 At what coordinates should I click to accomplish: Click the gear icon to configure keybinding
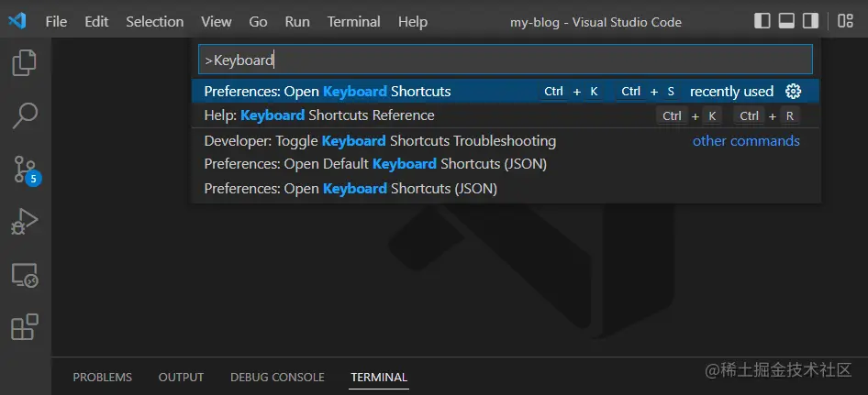[x=794, y=92]
